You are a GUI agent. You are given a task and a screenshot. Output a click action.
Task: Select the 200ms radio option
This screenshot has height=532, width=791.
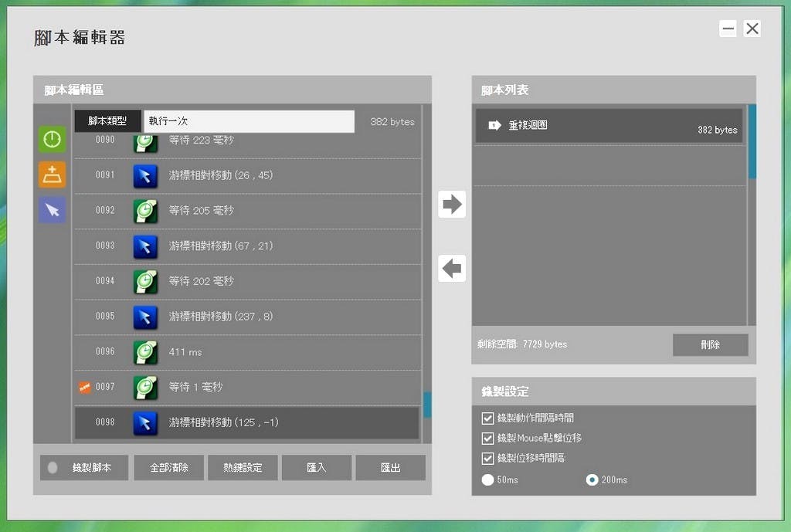tap(592, 479)
